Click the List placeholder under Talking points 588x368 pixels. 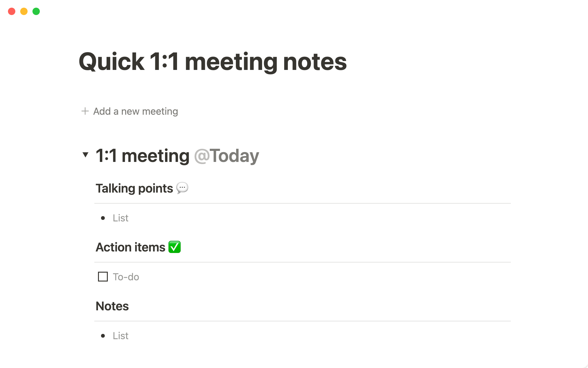[120, 218]
